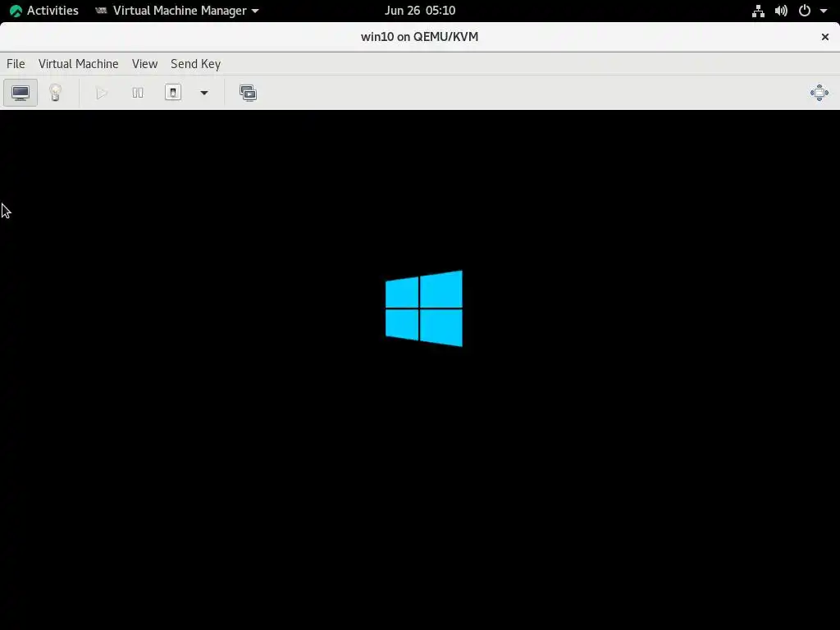Open Activities overview
The height and width of the screenshot is (630, 840).
(x=44, y=10)
